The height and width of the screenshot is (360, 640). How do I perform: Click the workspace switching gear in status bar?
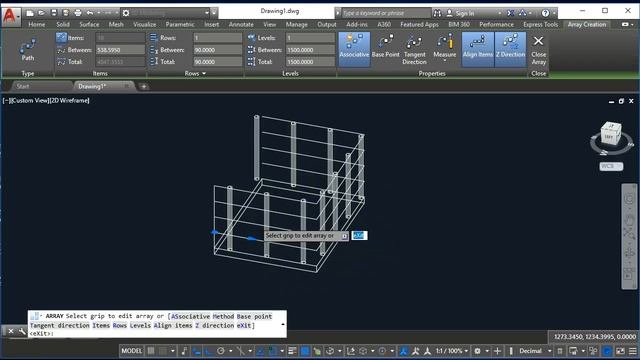pos(477,351)
